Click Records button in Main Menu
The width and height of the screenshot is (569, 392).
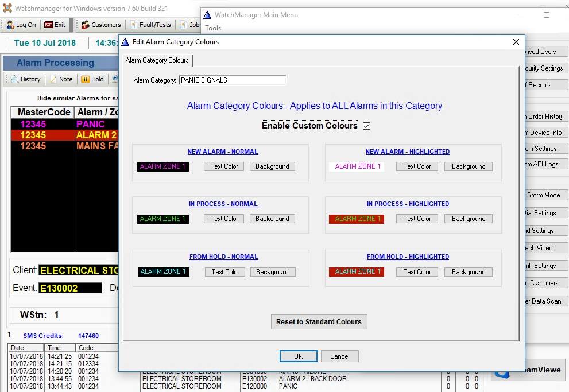(546, 85)
